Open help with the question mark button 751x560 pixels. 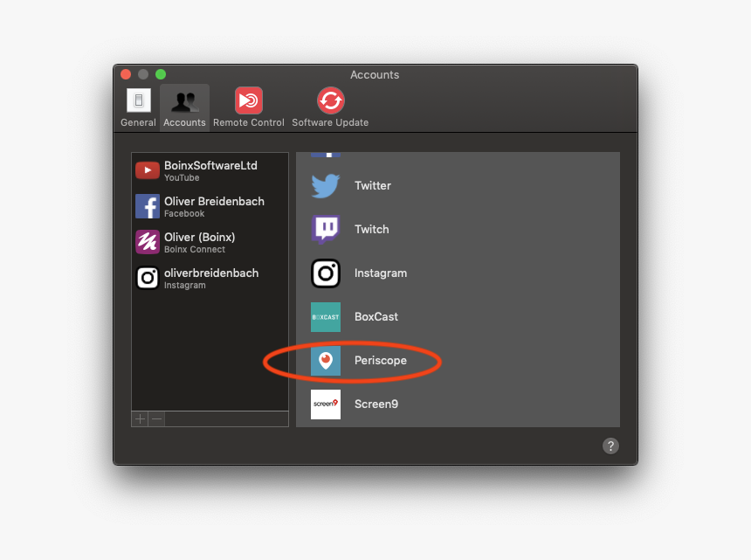pos(610,446)
